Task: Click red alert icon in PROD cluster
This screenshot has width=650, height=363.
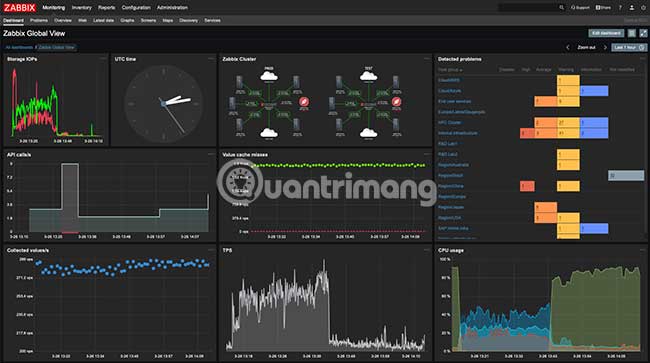Action: point(304,102)
